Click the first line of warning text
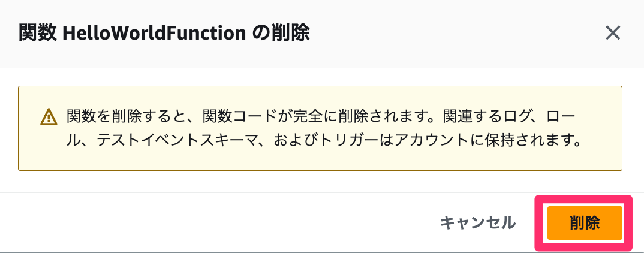Screen dimensions: 644x253 click(324, 115)
